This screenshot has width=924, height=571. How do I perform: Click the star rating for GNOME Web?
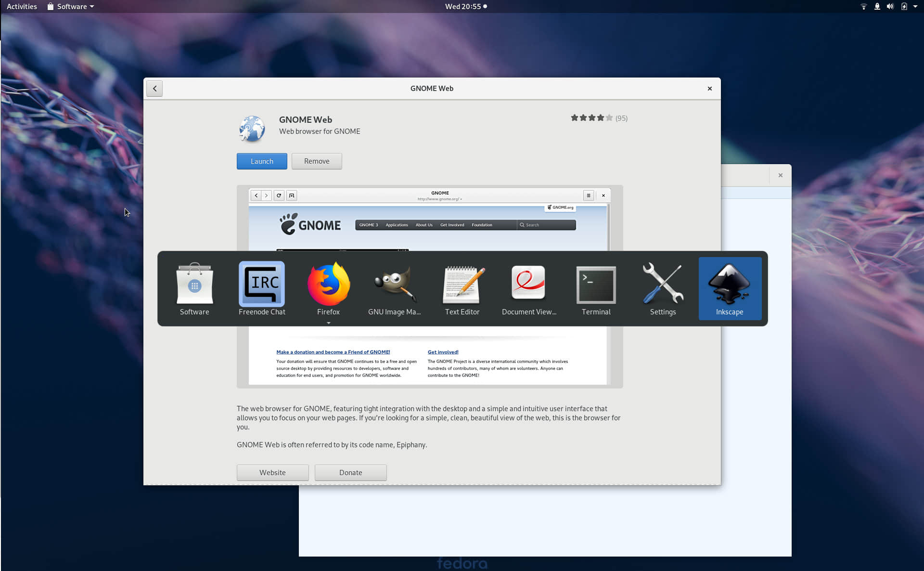click(x=591, y=118)
